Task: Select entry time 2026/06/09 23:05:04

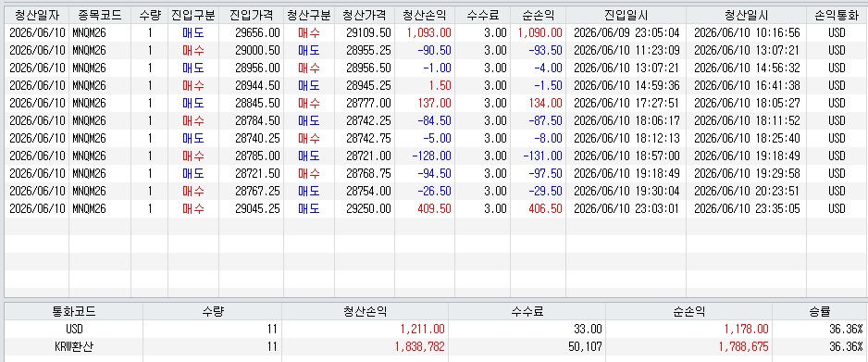Action: [x=626, y=33]
